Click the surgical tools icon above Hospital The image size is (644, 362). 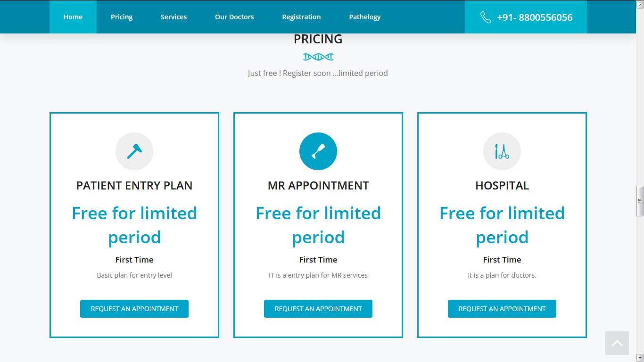pyautogui.click(x=502, y=151)
